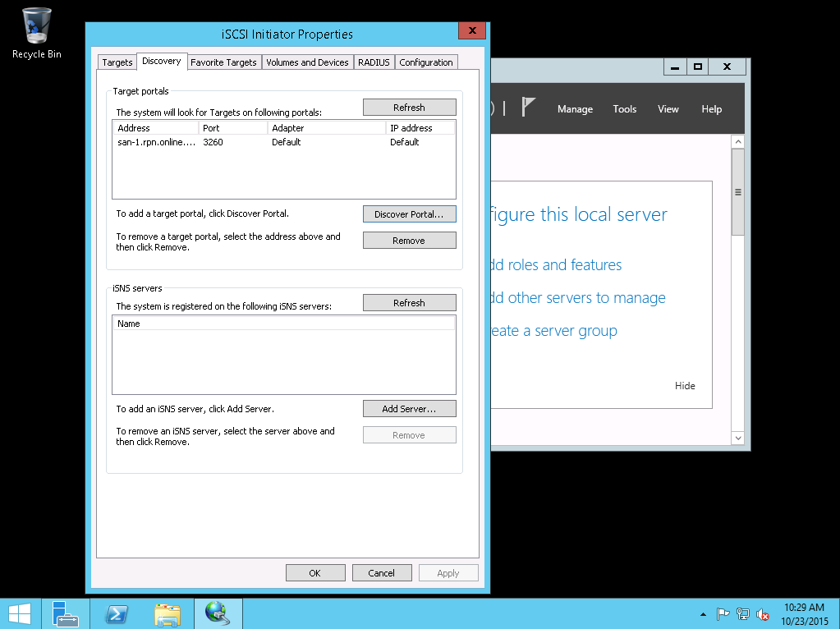The height and width of the screenshot is (629, 840).
Task: Click the Windows Start button
Action: click(20, 613)
